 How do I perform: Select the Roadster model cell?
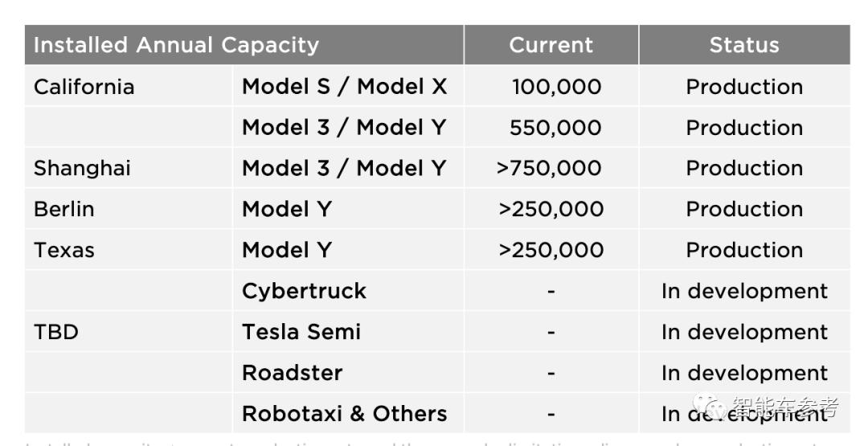292,373
